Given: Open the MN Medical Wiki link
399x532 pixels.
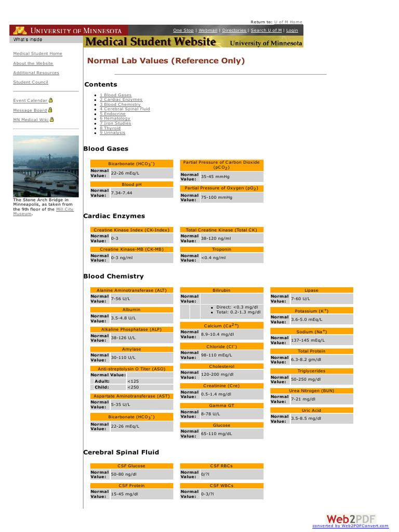Looking at the screenshot, I should 31,120.
